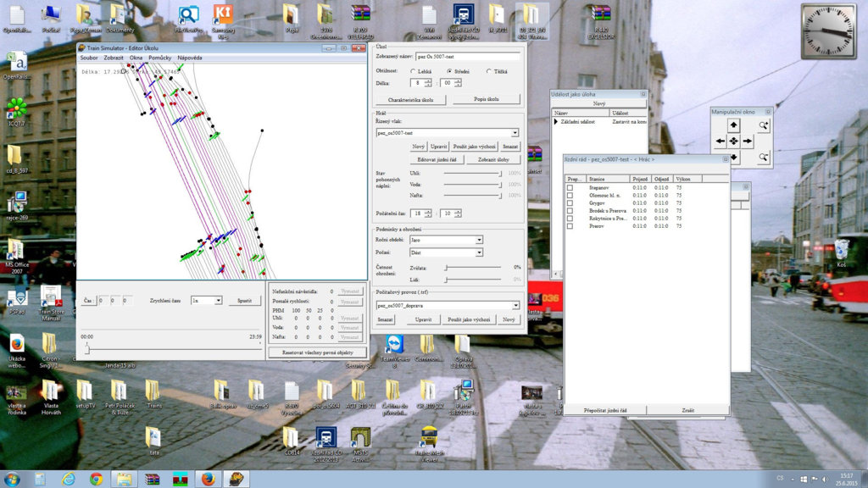Viewport: 868px width, 488px height.
Task: Select the Těžká difficulty radio button
Action: click(488, 71)
